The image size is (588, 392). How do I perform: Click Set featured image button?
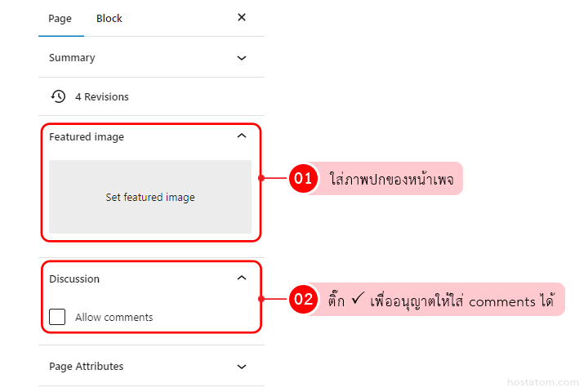(x=150, y=197)
